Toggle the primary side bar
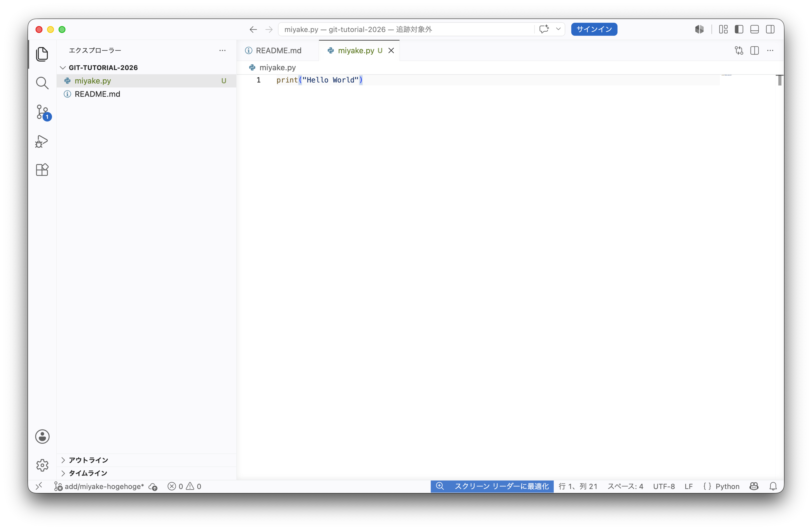 click(739, 29)
